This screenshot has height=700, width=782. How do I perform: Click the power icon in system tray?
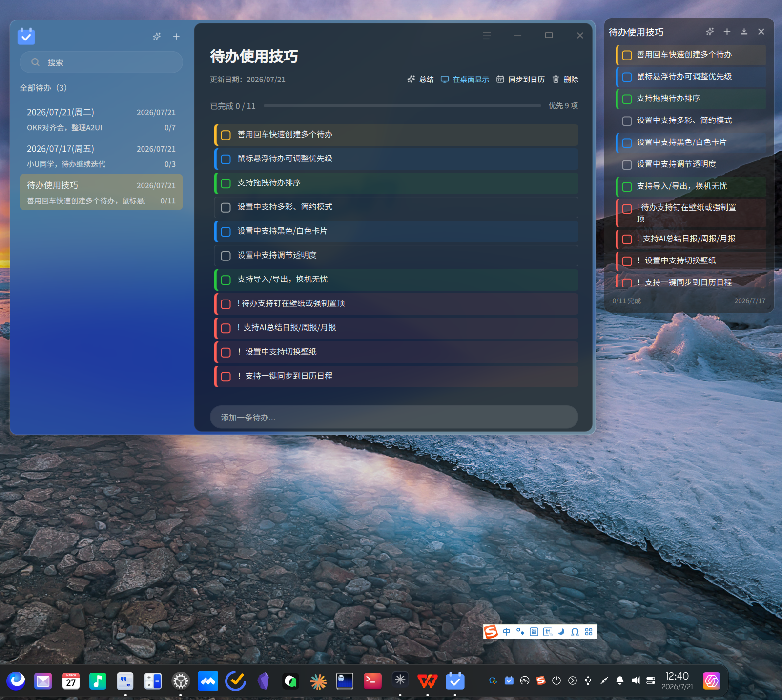[x=556, y=680]
